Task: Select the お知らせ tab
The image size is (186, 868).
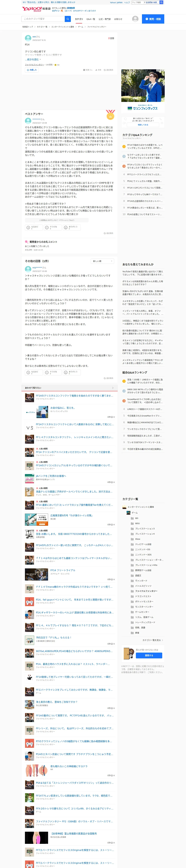Action: (118, 19)
